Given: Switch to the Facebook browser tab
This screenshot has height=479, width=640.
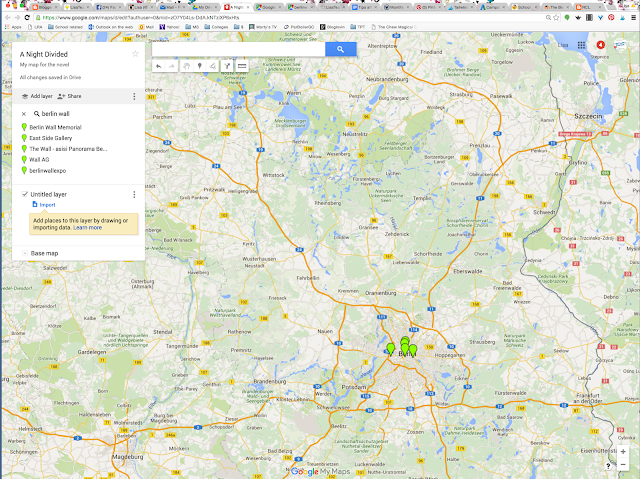Looking at the screenshot, I should (109, 7).
